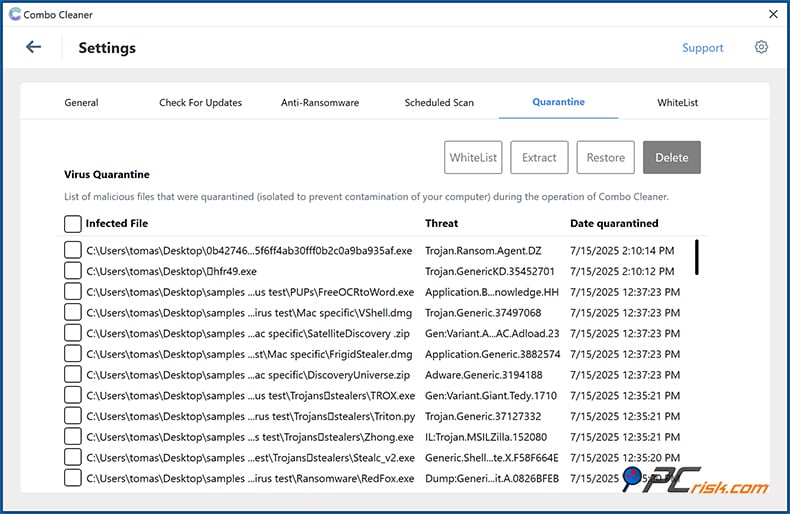Toggle the select-all Infected File checkbox
Viewport: 790px width, 514px height.
(x=73, y=224)
